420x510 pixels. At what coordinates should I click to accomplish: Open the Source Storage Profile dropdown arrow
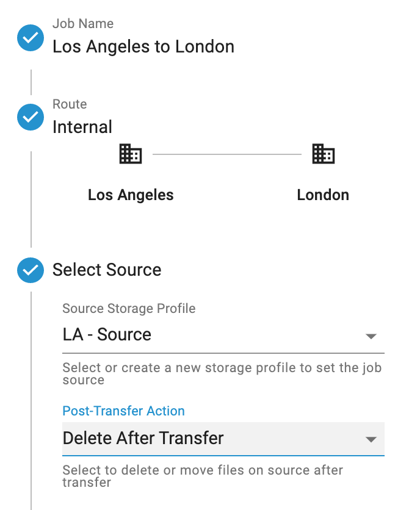371,336
